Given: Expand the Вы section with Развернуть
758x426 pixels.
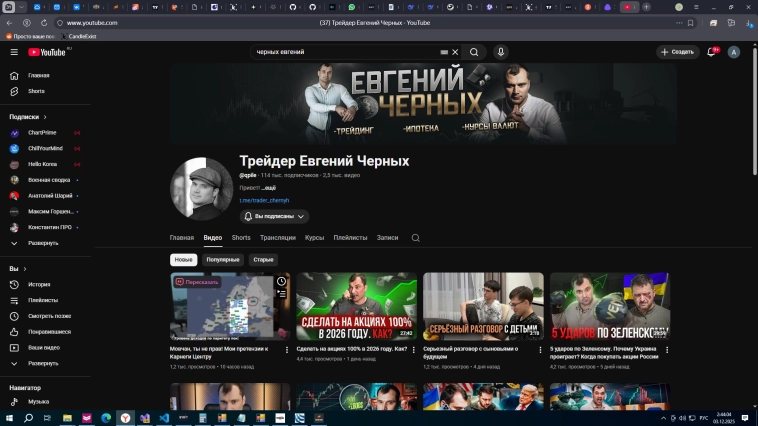Looking at the screenshot, I should click(x=45, y=364).
